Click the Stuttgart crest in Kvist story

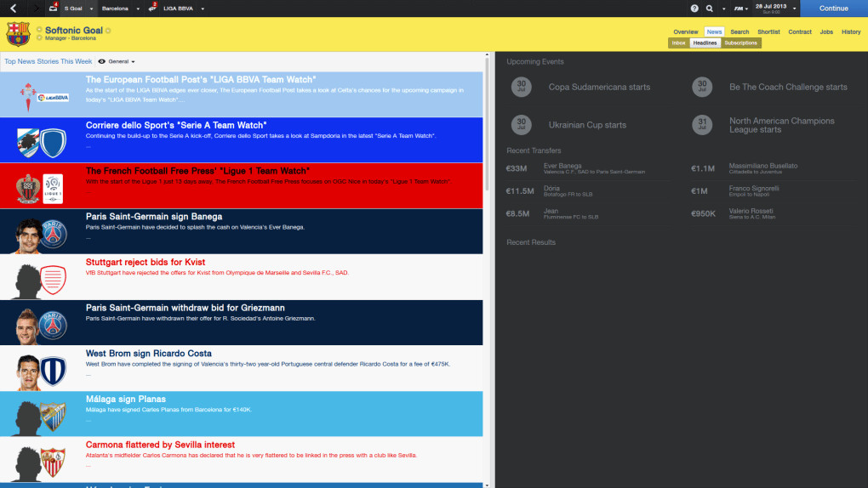pyautogui.click(x=53, y=280)
